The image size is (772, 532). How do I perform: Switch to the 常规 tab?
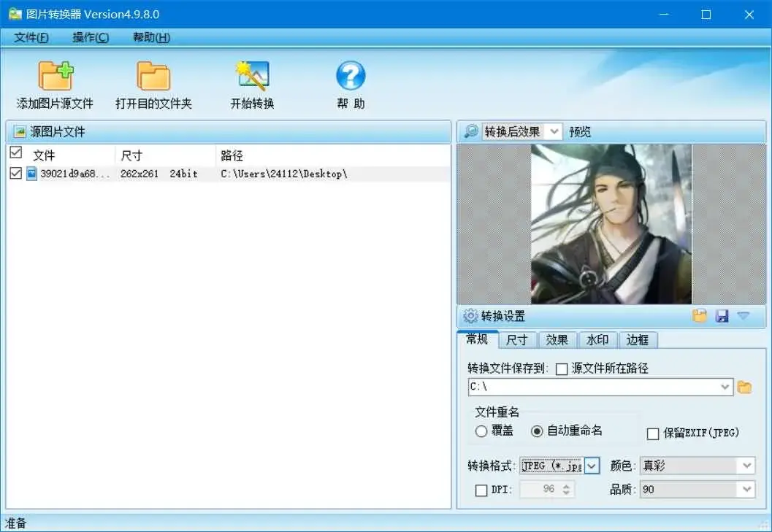tap(478, 339)
